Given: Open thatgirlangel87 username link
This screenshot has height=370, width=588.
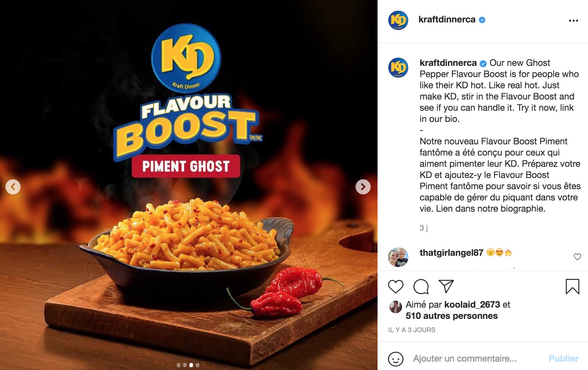Looking at the screenshot, I should [451, 253].
